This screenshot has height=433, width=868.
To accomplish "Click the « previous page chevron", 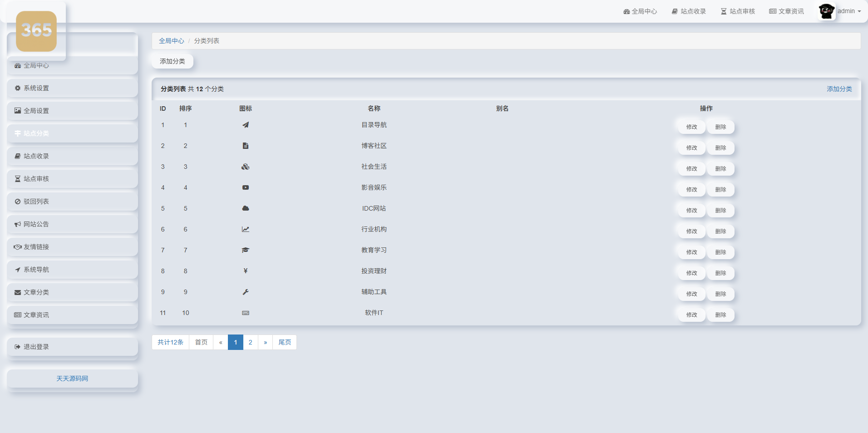I will click(x=221, y=342).
